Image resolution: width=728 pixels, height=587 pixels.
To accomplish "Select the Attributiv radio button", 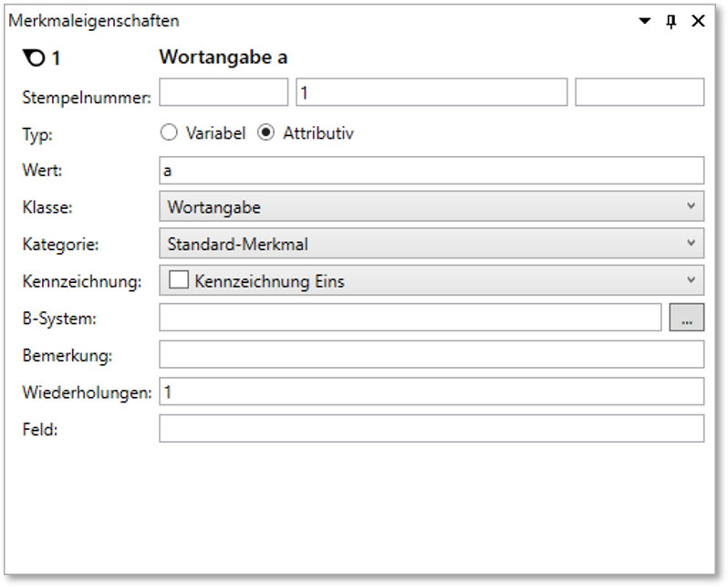I will pos(265,133).
